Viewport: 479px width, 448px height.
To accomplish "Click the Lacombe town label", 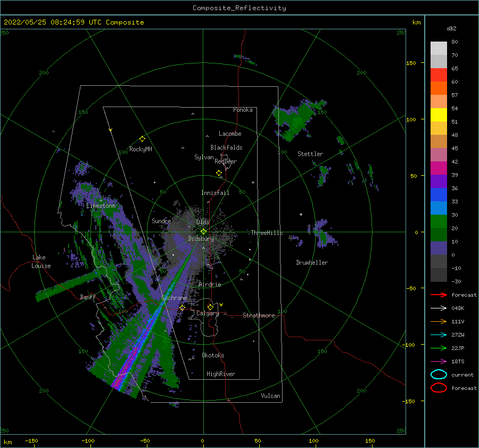I will tap(230, 134).
